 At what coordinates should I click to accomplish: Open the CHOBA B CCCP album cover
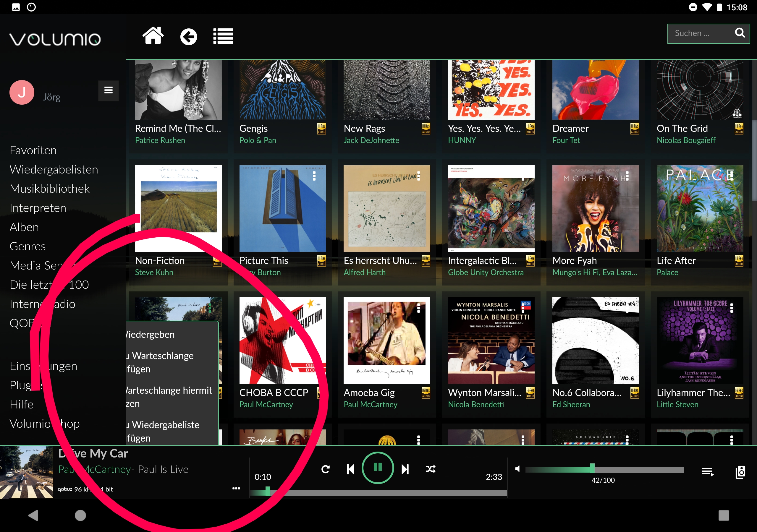283,340
